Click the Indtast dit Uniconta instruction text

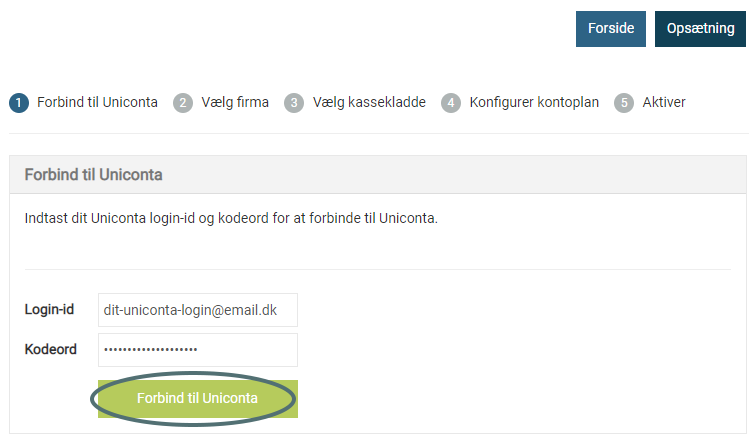point(231,218)
